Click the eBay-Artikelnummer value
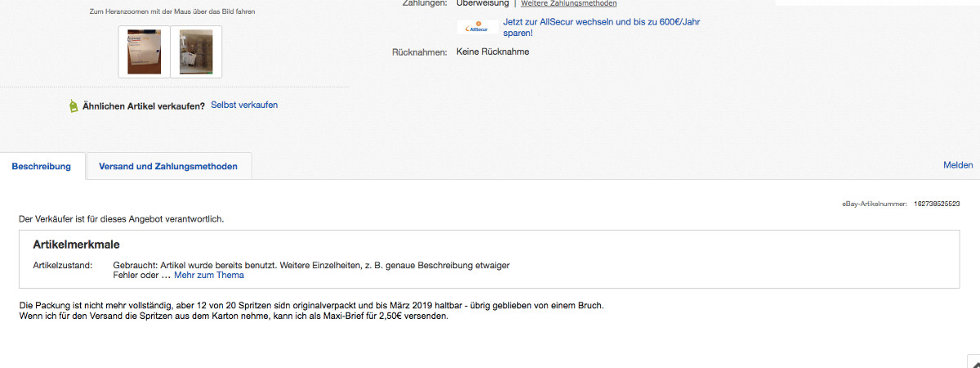This screenshot has height=368, width=980. click(x=937, y=204)
